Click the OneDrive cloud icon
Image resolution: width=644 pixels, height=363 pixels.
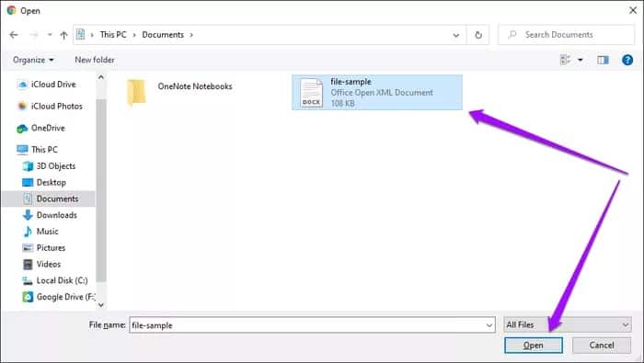coord(22,129)
